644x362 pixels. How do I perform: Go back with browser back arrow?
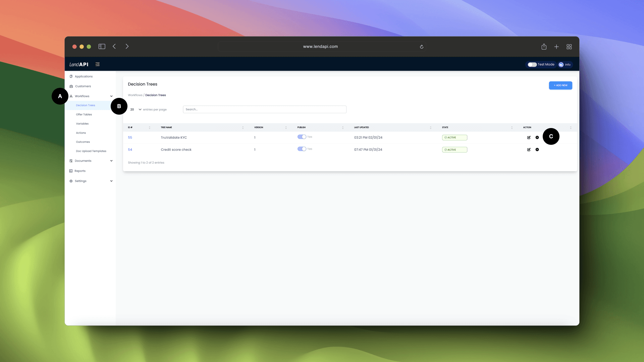[x=114, y=47]
